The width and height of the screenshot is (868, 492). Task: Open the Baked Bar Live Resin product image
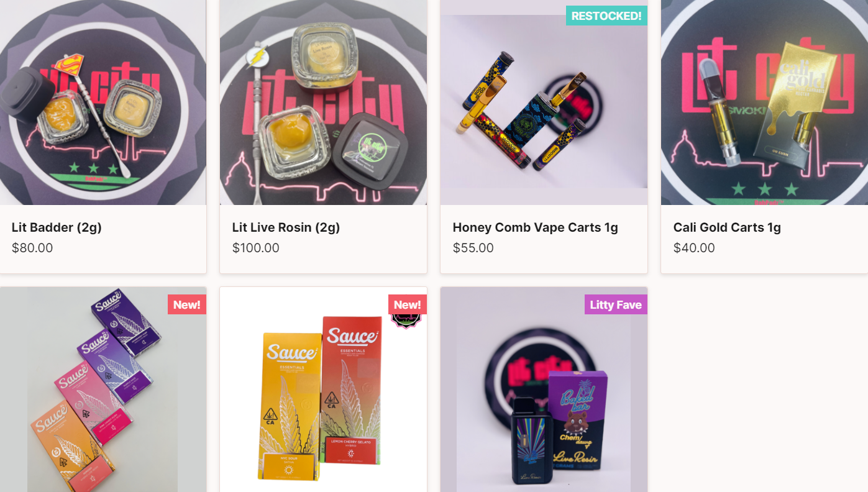coord(544,389)
